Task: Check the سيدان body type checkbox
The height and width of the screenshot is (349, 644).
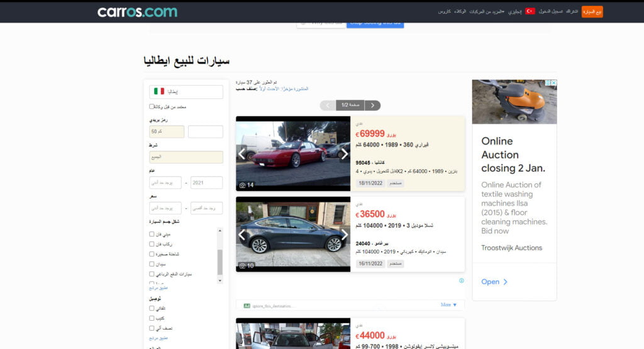Action: (x=152, y=264)
